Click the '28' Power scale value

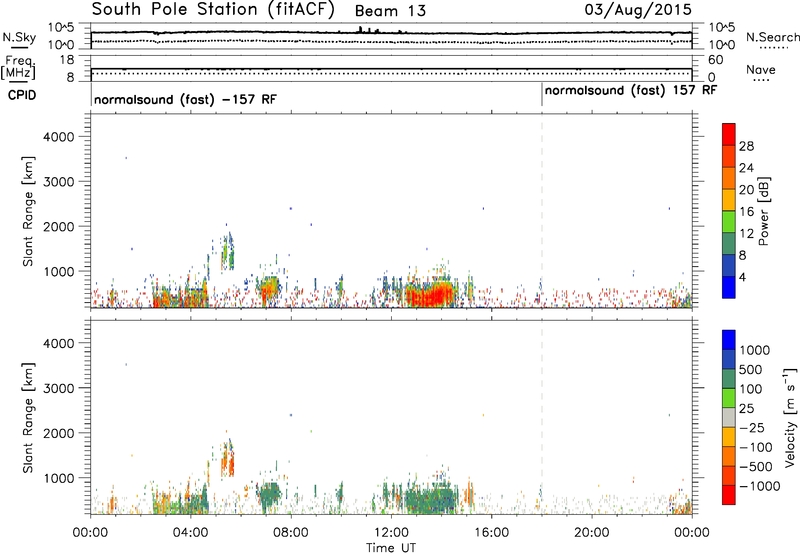[746, 146]
